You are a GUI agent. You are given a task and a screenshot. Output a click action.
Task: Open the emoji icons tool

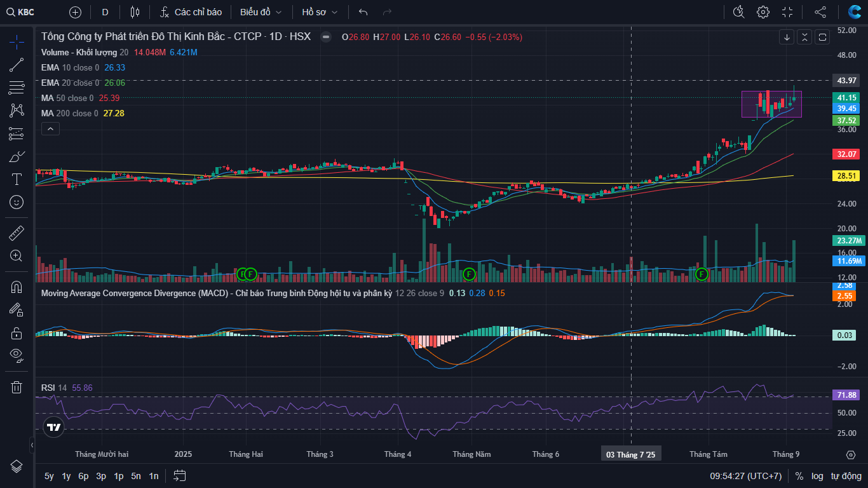[x=17, y=202]
